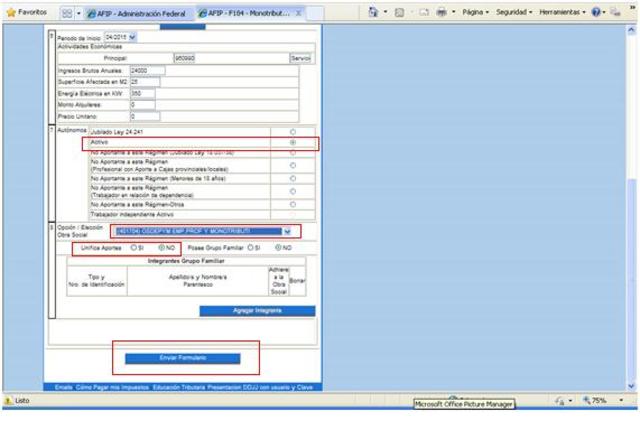Select SI for Posee Grupo Familiar
This screenshot has width=640, height=430.
[250, 247]
